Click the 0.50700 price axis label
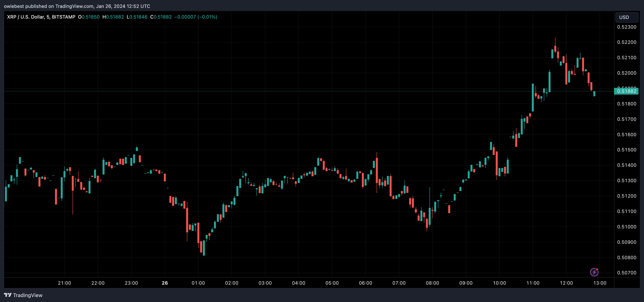Screen dimensions: 644x302 (626, 273)
